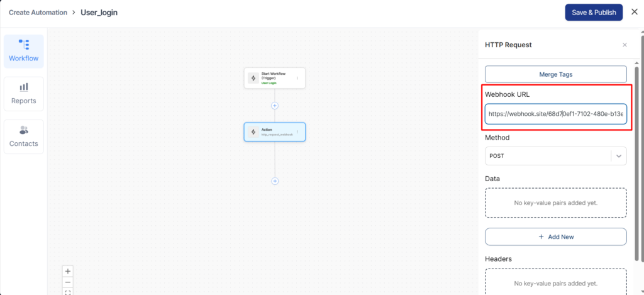This screenshot has width=644, height=295.
Task: Click the Start Workflow trigger lightning icon
Action: 253,79
